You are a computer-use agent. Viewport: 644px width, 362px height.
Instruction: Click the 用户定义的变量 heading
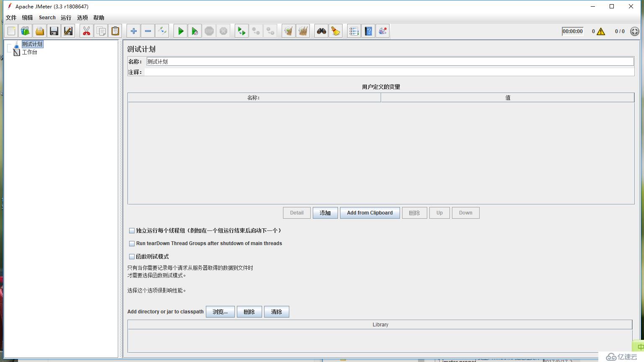[x=381, y=87]
